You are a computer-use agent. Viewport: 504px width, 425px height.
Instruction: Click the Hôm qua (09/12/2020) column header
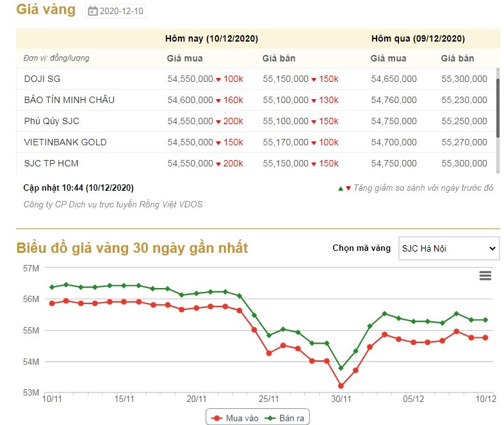(x=418, y=38)
